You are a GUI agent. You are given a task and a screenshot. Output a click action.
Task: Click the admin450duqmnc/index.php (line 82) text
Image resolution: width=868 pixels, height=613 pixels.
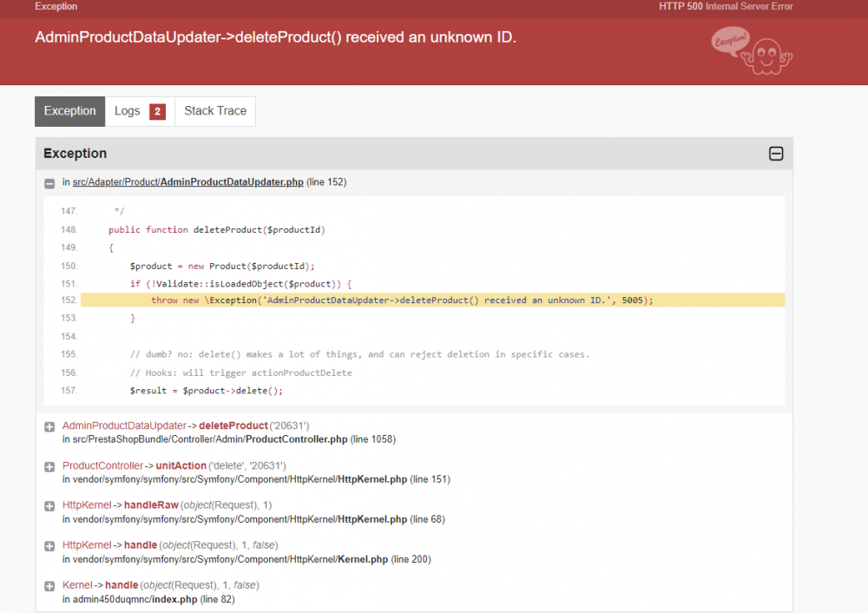click(148, 599)
